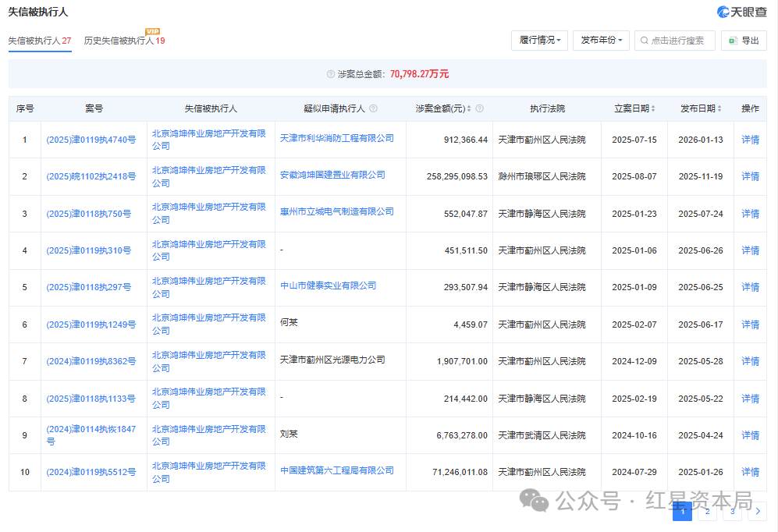Click the magnifier icon in the search box
778x532 pixels.
point(645,41)
